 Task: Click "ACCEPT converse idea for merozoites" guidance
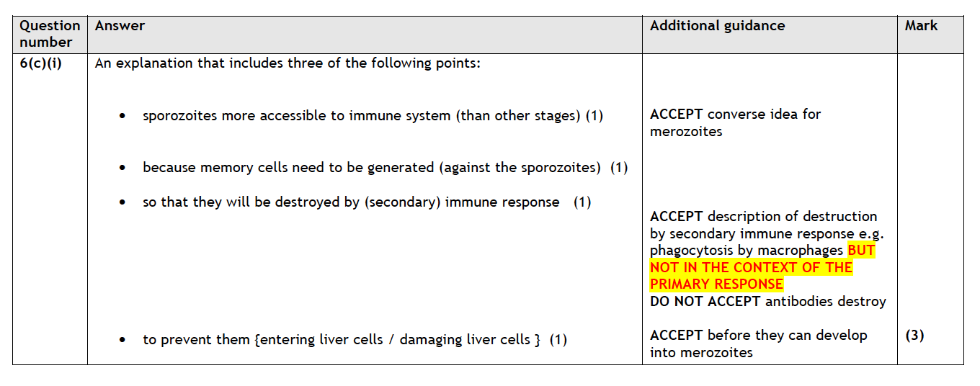(x=735, y=122)
